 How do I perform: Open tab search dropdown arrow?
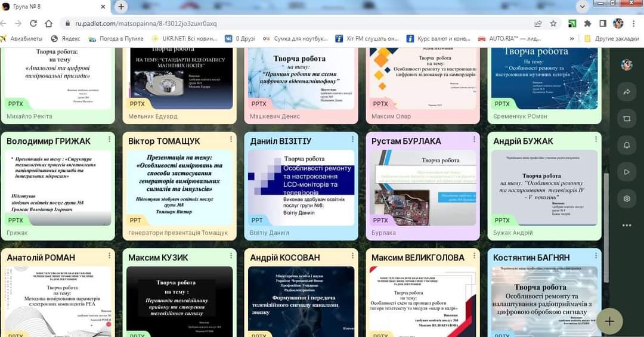pos(582,7)
